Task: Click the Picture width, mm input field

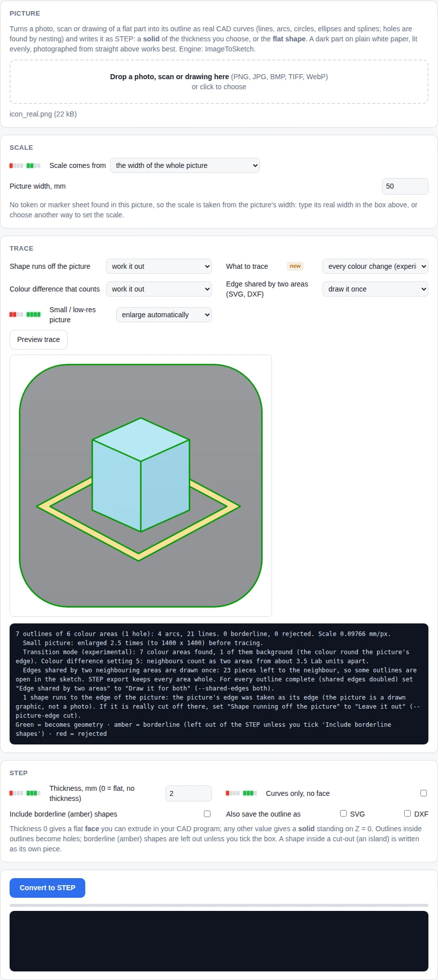Action: 405,186
